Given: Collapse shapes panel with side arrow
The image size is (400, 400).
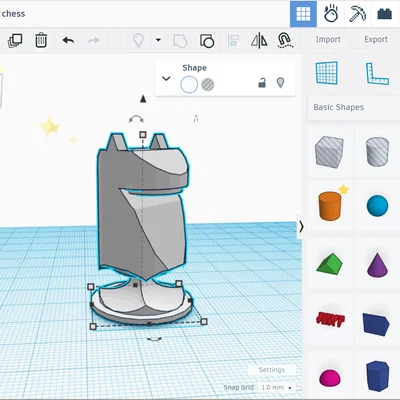Looking at the screenshot, I should tap(301, 227).
